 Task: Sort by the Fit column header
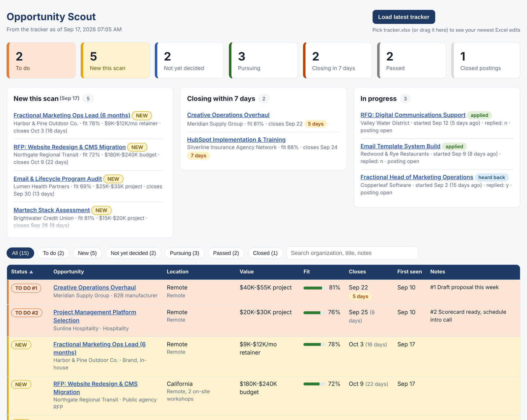307,272
